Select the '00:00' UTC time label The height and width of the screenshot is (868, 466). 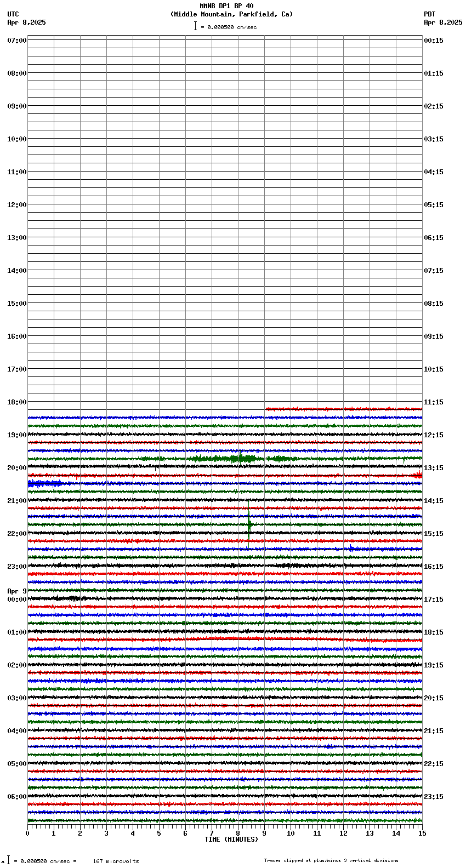click(x=17, y=599)
